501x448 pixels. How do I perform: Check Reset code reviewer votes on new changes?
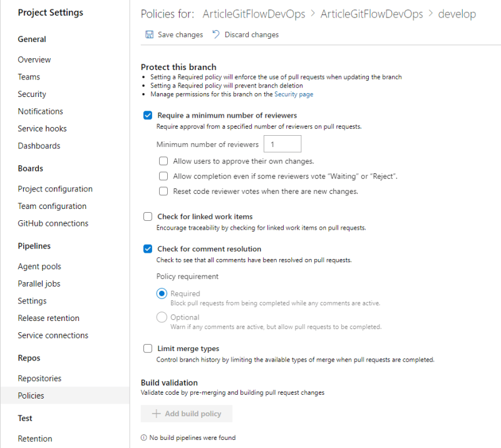[163, 191]
